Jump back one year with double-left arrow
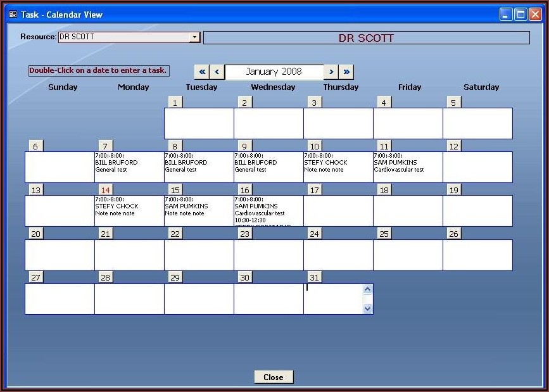Viewport: 549px width, 392px height. [x=201, y=72]
